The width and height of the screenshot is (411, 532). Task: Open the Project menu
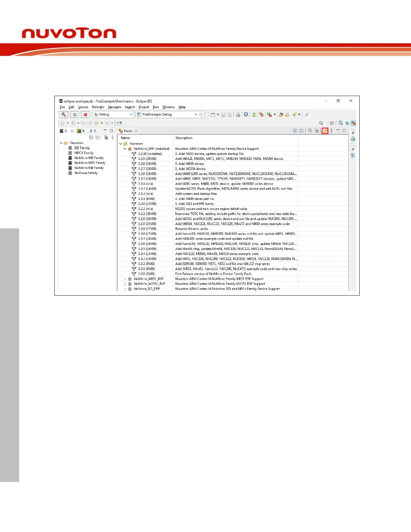click(x=144, y=107)
